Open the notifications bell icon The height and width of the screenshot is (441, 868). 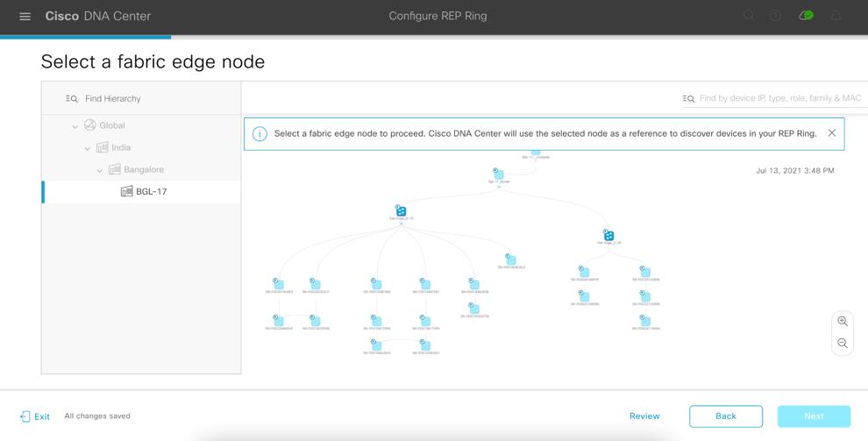836,16
